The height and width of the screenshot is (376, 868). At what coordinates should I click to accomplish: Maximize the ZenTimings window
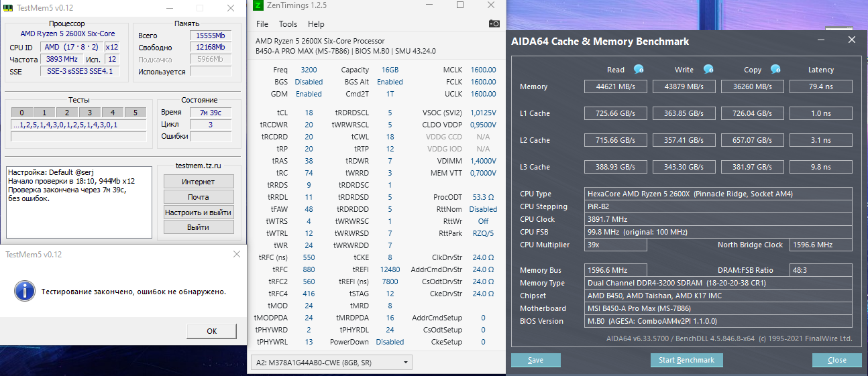point(460,5)
